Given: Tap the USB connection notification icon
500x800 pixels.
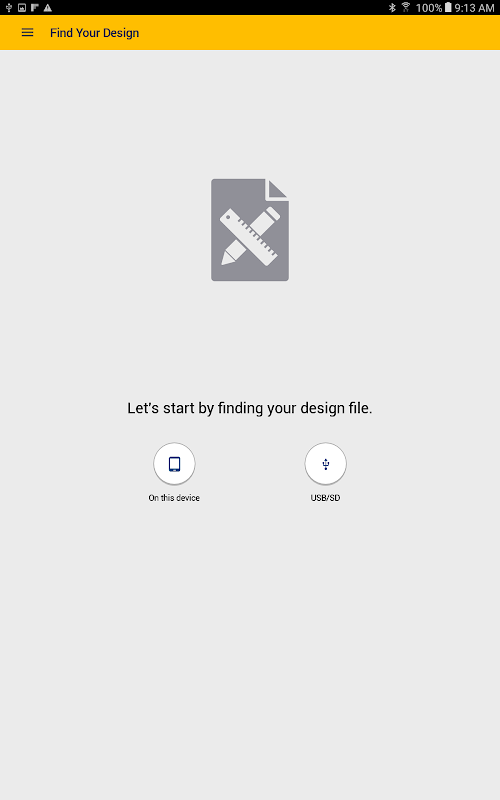Looking at the screenshot, I should [9, 8].
